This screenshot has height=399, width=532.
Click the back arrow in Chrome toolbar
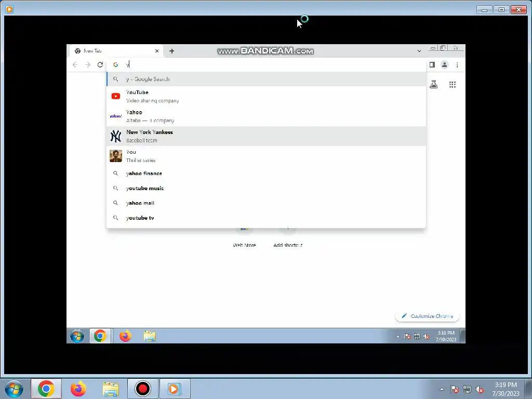point(75,65)
